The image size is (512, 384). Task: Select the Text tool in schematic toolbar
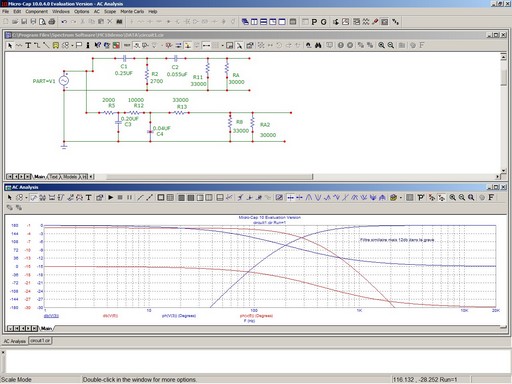(x=28, y=45)
